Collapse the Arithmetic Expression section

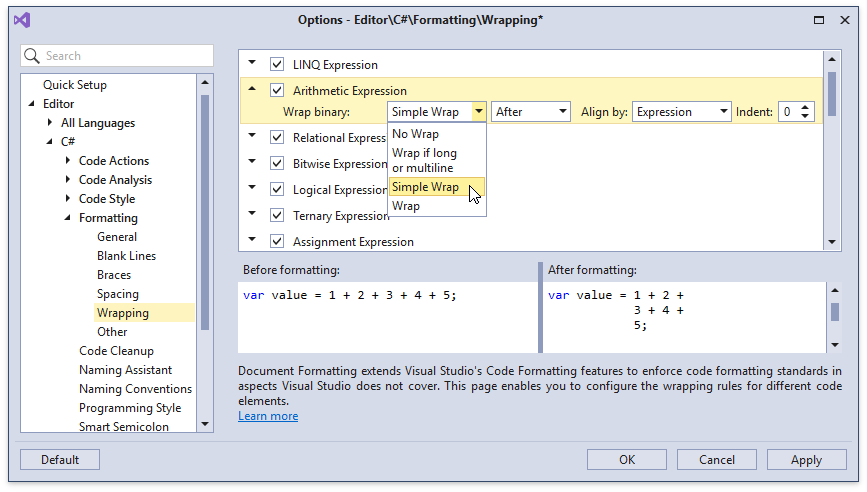click(x=252, y=90)
